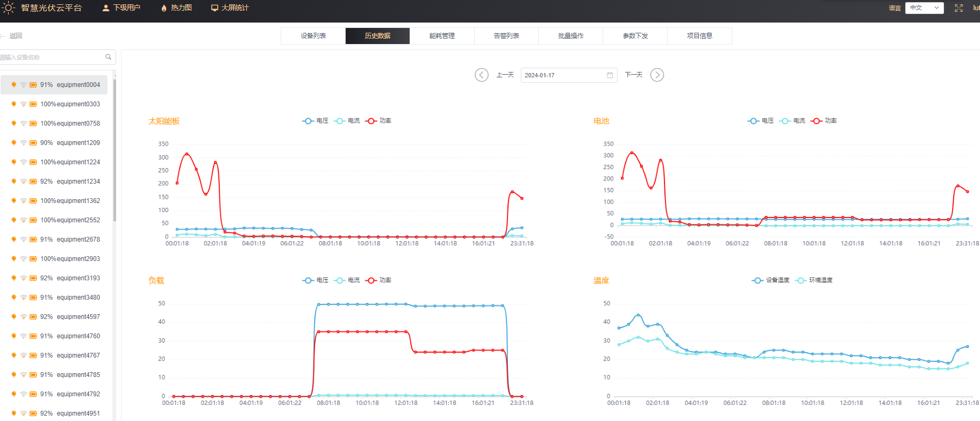Click the calendar icon in the date field
The width and height of the screenshot is (980, 421).
[x=610, y=75]
